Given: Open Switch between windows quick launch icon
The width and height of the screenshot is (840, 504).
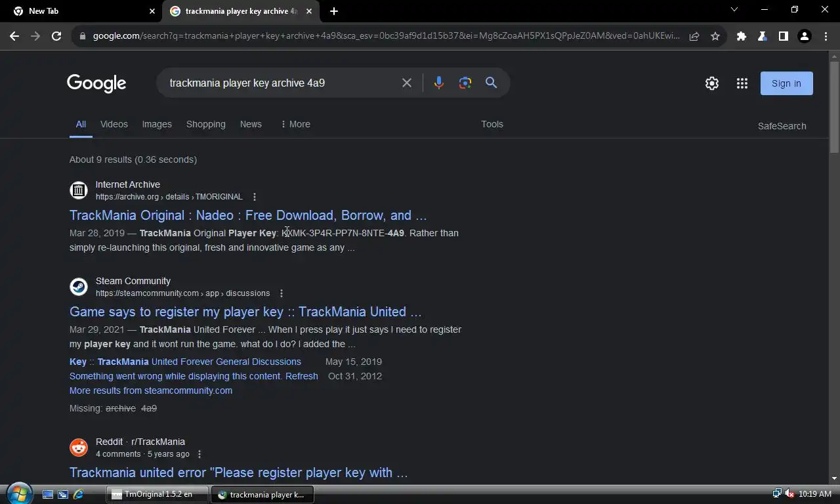Looking at the screenshot, I should [x=63, y=494].
